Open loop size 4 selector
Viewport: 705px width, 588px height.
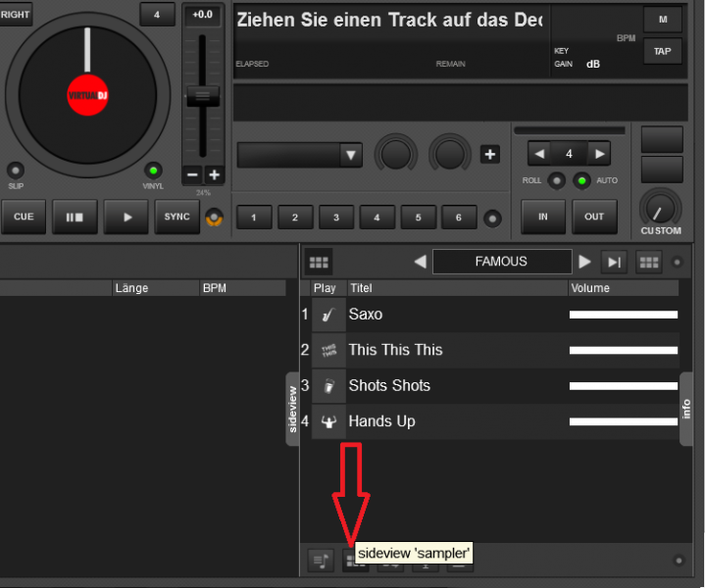pos(570,154)
